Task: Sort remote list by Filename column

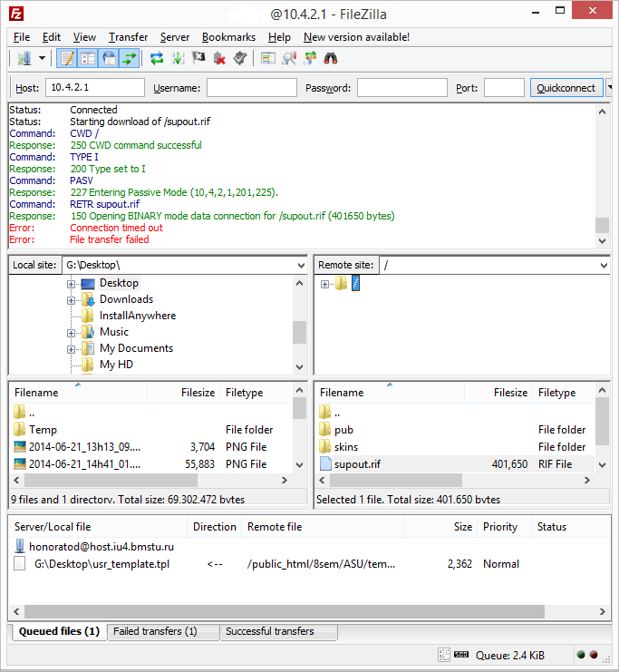Action: click(x=390, y=393)
